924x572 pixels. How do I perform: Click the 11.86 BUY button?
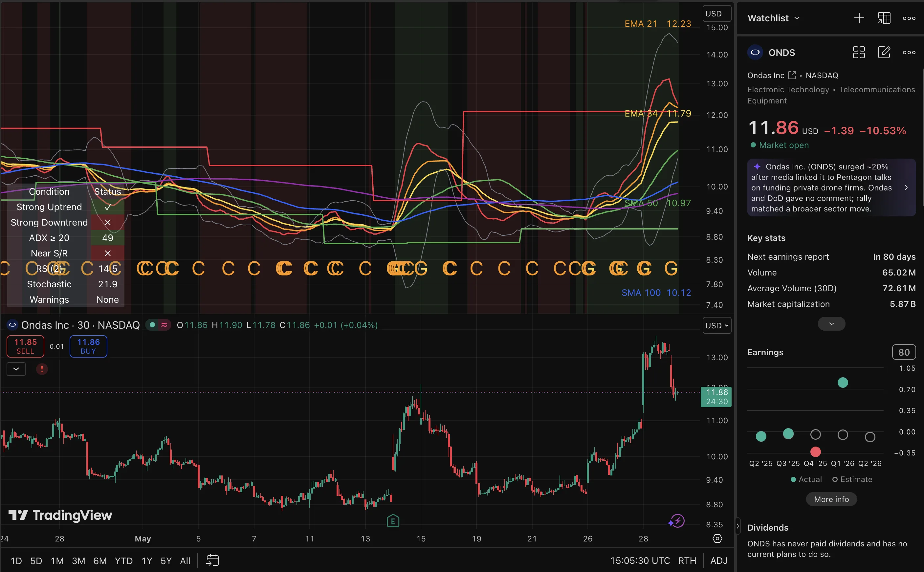click(x=88, y=346)
